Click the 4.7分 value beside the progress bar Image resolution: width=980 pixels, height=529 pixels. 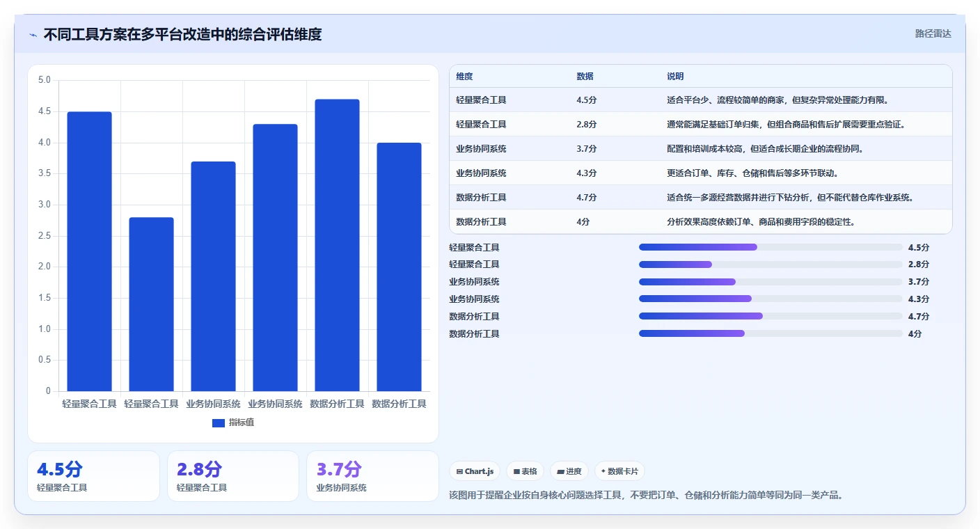(x=919, y=316)
